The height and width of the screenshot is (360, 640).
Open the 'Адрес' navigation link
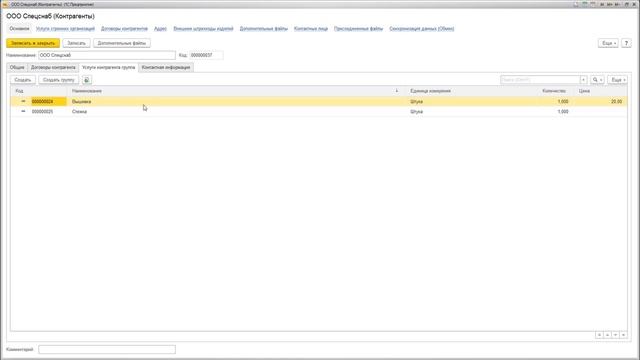(160, 29)
